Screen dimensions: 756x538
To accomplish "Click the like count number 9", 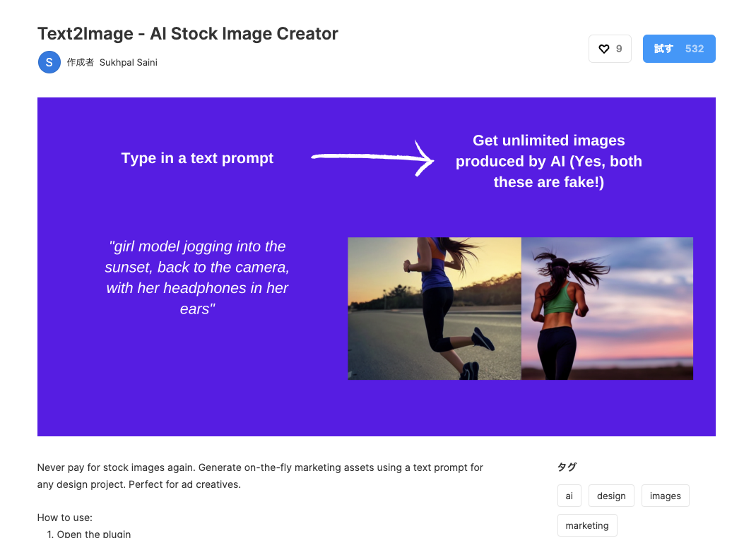I will coord(619,49).
